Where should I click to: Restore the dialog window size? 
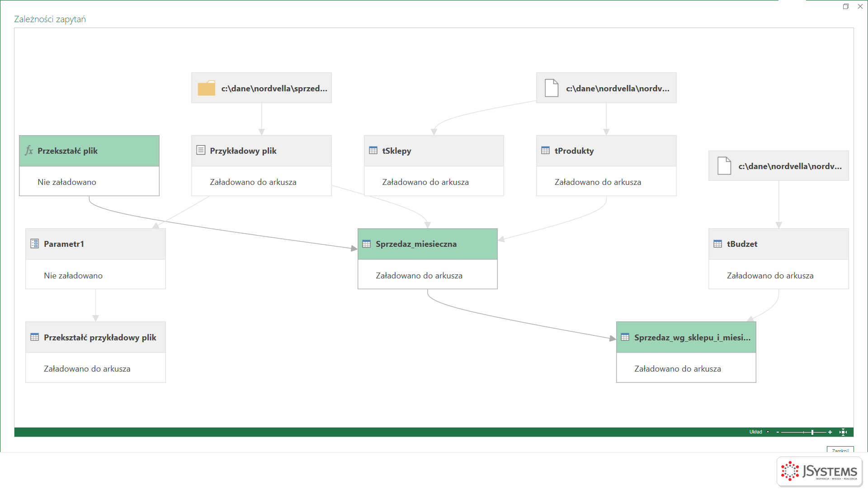[846, 6]
